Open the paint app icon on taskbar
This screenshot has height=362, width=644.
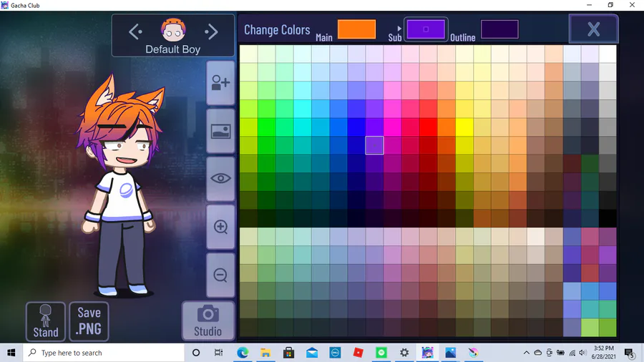474,353
